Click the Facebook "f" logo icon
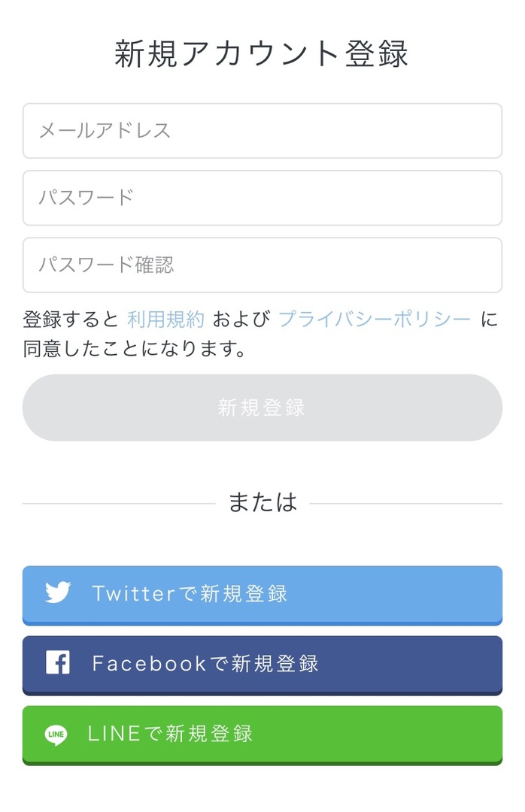The width and height of the screenshot is (525, 812). coord(58,662)
